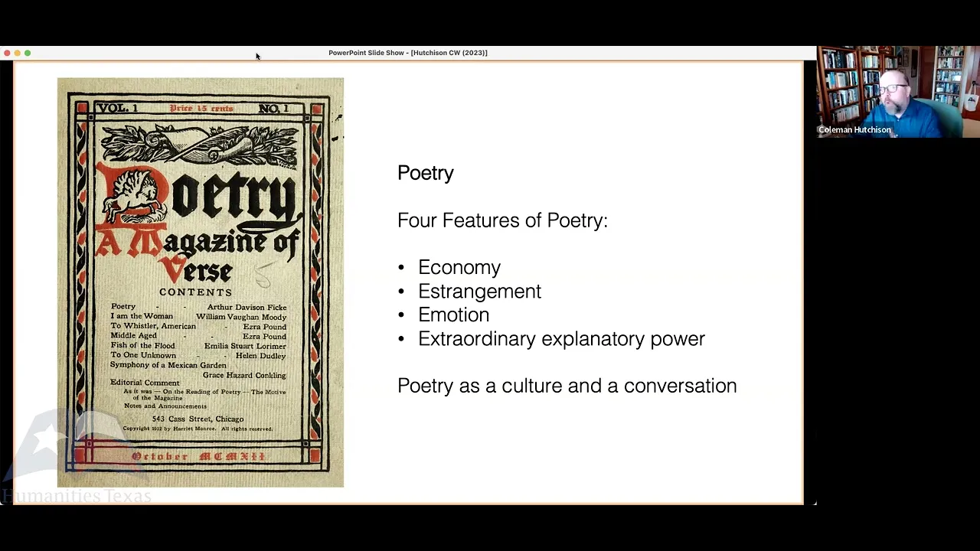Viewport: 980px width, 551px height.
Task: Click the slide heading 'Poetry'
Action: point(426,174)
